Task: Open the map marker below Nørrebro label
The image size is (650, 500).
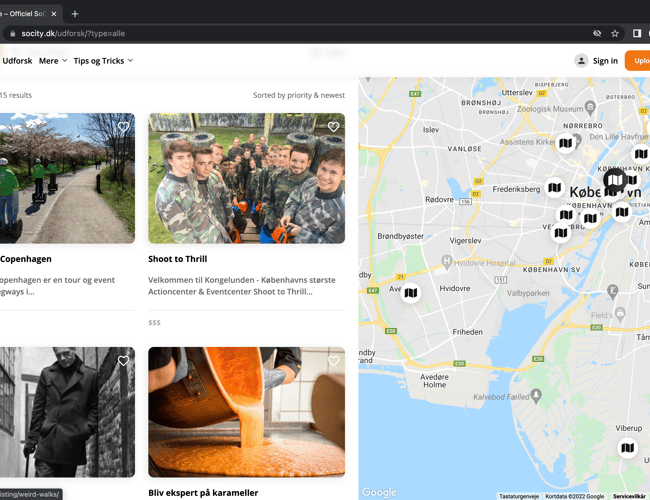Action: tap(565, 143)
